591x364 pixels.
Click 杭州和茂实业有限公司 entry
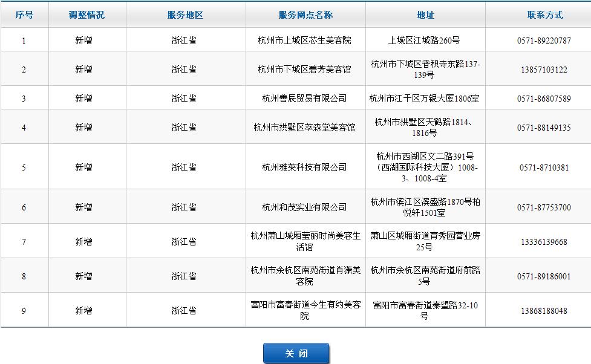(304, 207)
